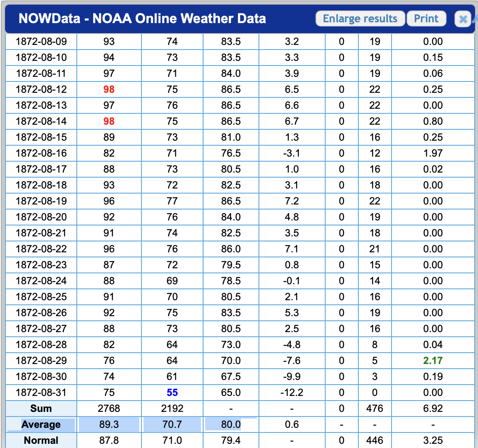Select the date cell 1872-08-30
Screen dimensions: 478x448
tap(41, 376)
